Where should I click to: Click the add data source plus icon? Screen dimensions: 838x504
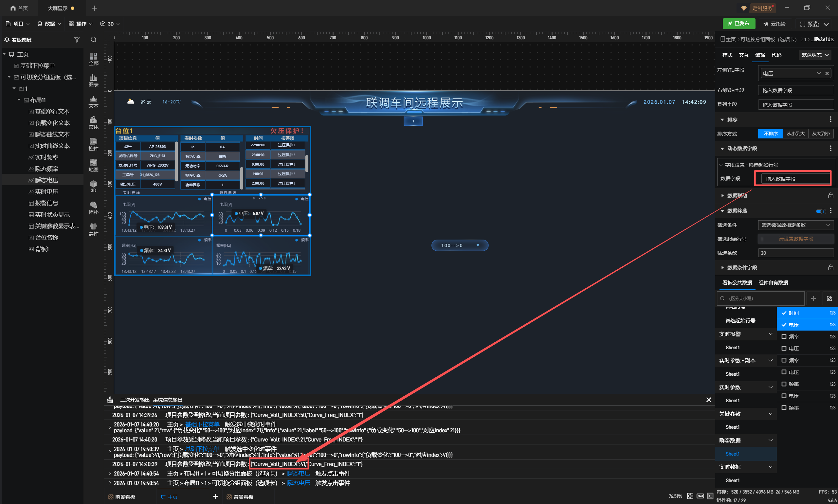click(x=813, y=298)
